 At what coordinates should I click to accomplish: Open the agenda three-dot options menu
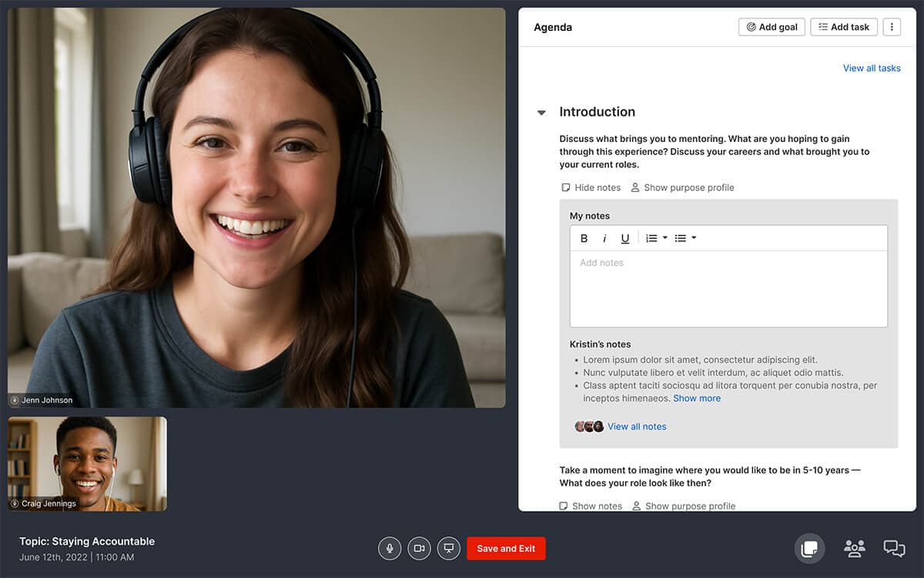pos(892,27)
